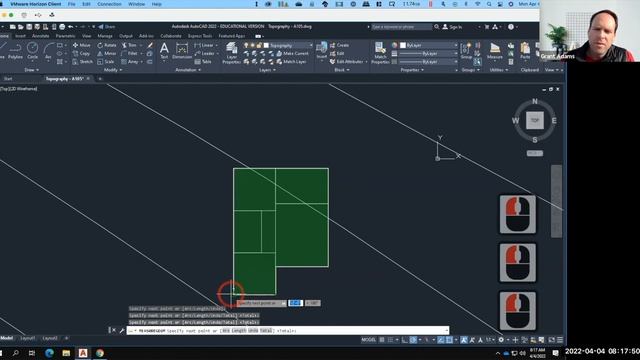Click the object color wheel icon
The width and height of the screenshot is (640, 360).
(394, 45)
